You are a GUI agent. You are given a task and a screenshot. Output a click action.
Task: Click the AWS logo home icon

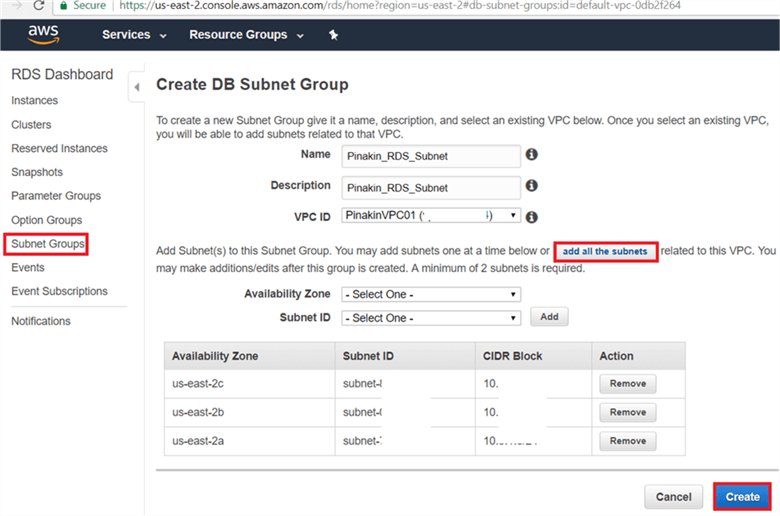coord(43,34)
